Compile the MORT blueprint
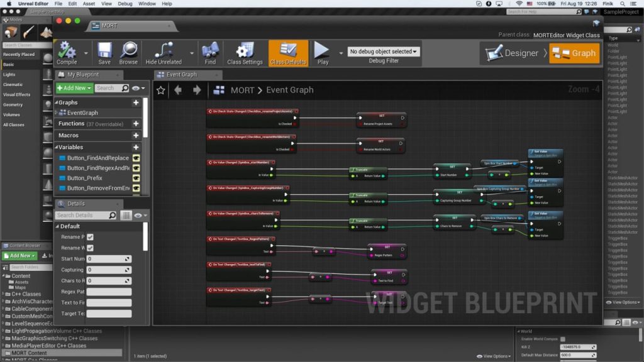The image size is (644, 362). coord(67,53)
